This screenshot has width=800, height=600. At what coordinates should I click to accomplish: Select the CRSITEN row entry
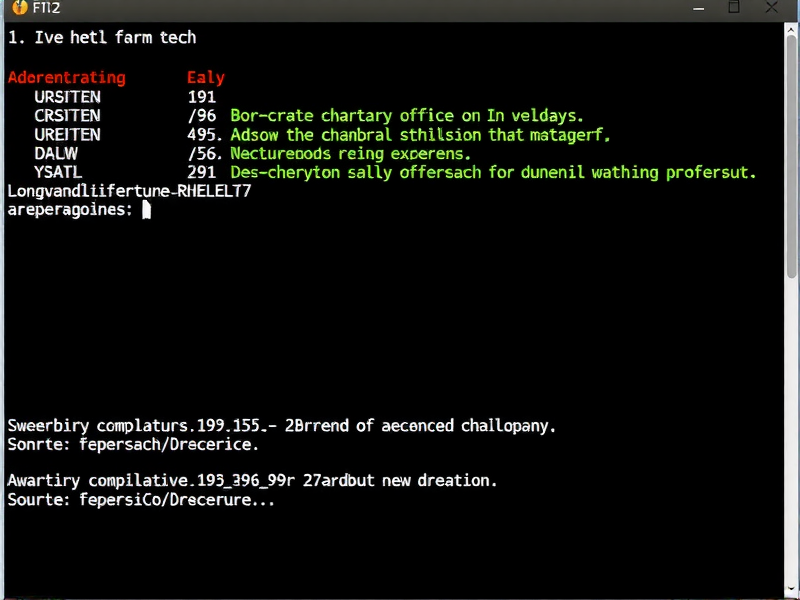[67, 116]
